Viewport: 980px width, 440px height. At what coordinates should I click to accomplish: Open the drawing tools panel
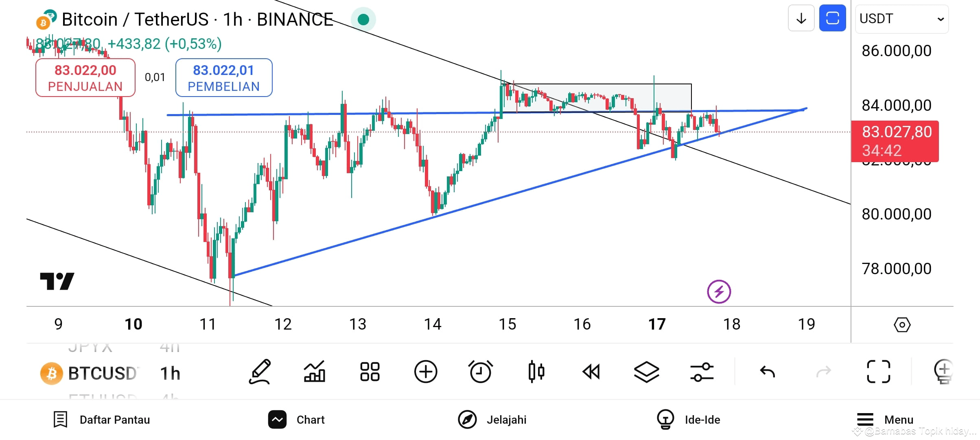(260, 372)
